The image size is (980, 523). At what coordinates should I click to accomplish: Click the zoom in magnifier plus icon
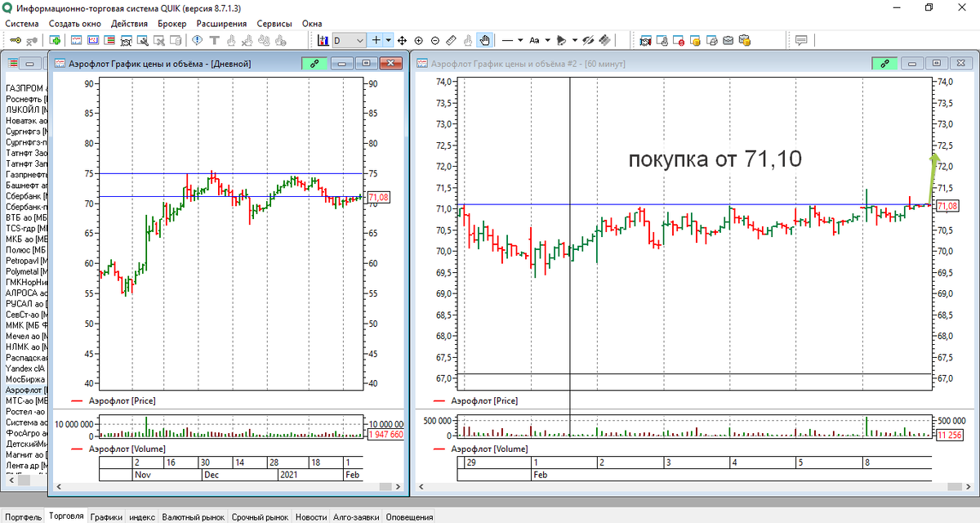tap(418, 40)
